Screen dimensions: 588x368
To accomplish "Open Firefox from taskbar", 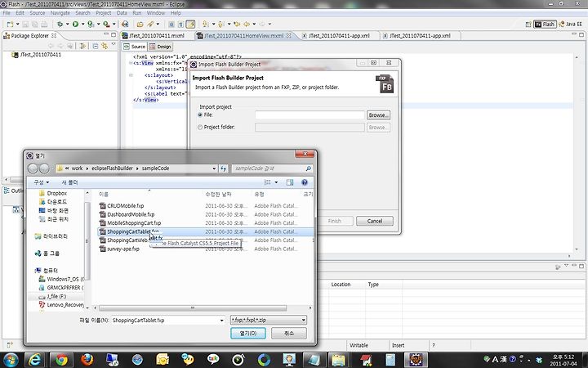I will (87, 360).
